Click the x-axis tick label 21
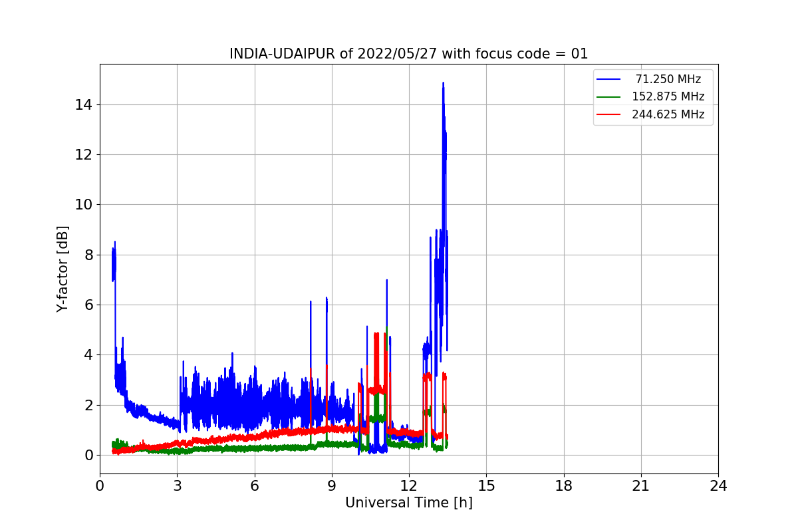This screenshot has width=798, height=532. pyautogui.click(x=640, y=486)
